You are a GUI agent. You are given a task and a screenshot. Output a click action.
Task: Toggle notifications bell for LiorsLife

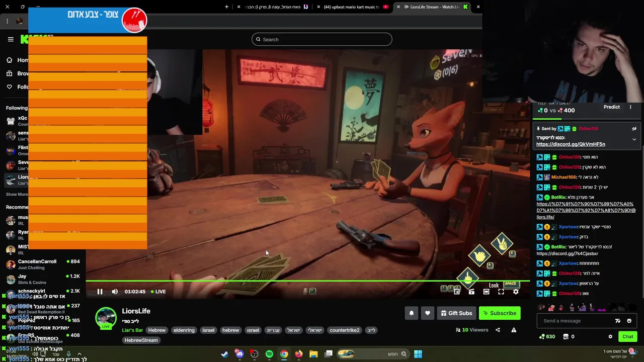412,313
